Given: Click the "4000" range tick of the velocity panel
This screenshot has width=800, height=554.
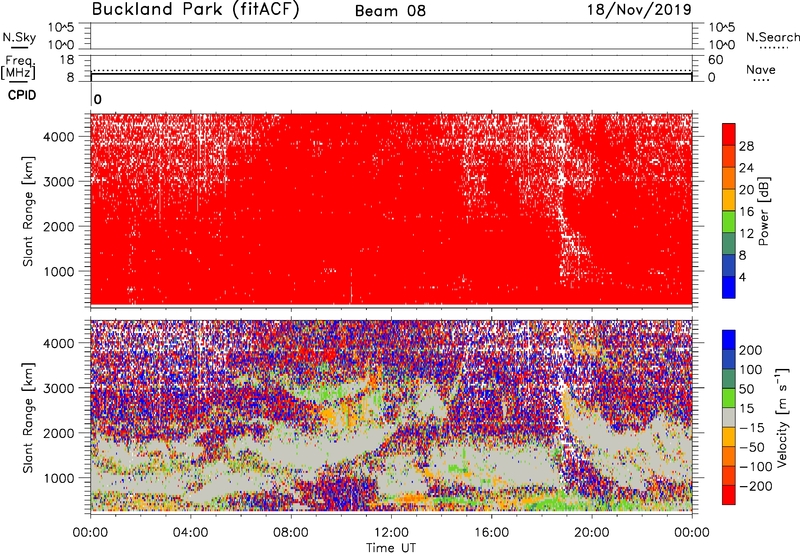Looking at the screenshot, I should [59, 343].
